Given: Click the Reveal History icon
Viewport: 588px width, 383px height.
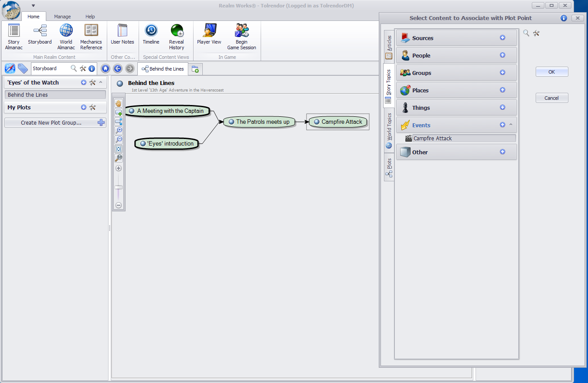Looking at the screenshot, I should [x=177, y=31].
